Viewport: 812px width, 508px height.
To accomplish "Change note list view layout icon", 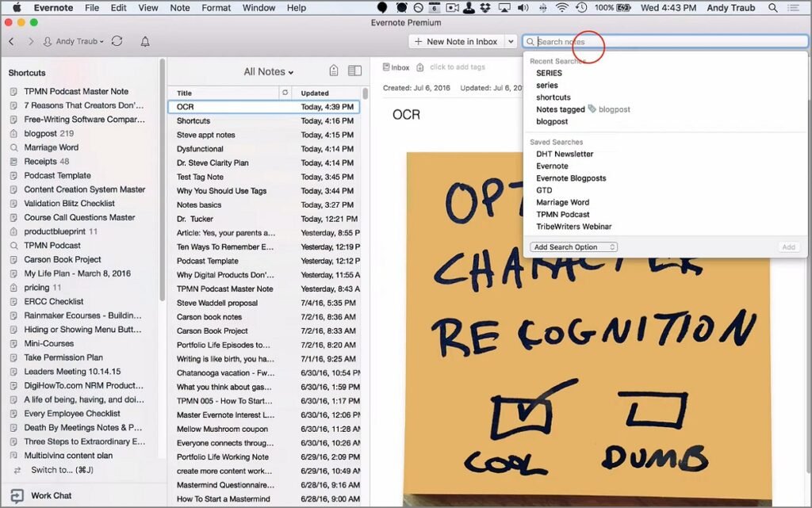I will (x=354, y=71).
